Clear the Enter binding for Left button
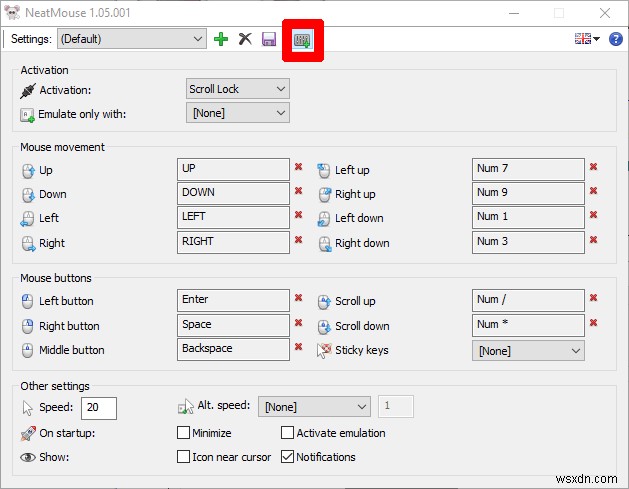The width and height of the screenshot is (629, 489). coord(298,298)
